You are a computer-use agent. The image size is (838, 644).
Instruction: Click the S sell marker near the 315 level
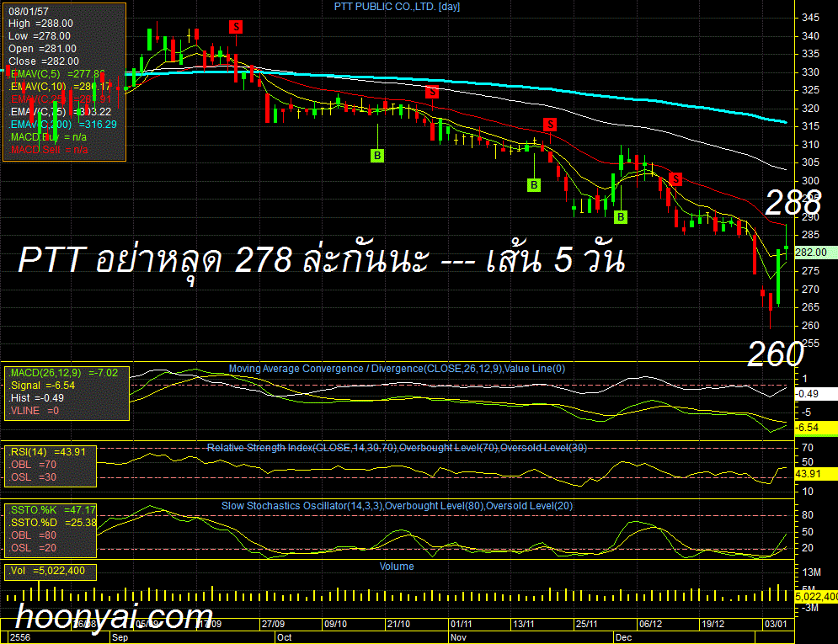tap(550, 125)
